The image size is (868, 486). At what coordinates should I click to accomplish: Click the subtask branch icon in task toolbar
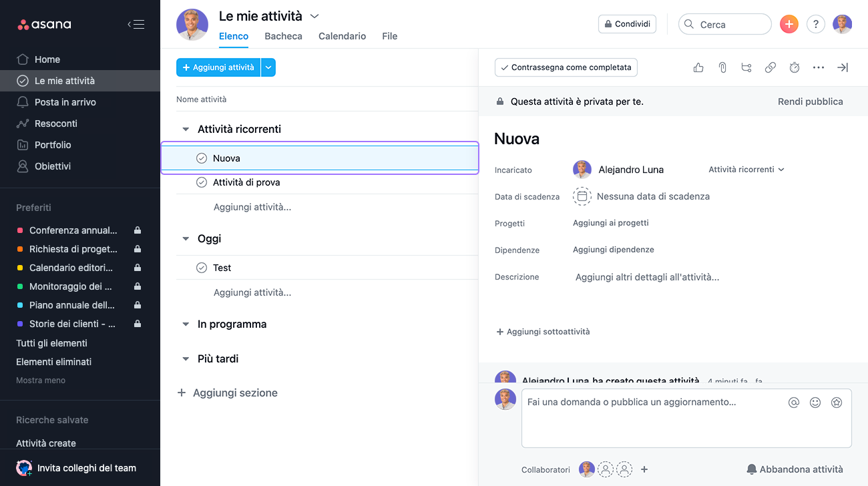(x=746, y=67)
